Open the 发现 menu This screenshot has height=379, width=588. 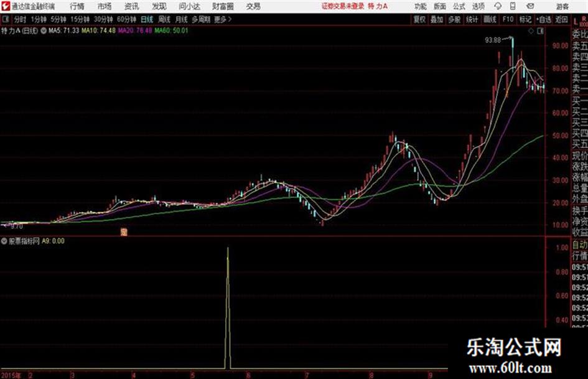[159, 6]
